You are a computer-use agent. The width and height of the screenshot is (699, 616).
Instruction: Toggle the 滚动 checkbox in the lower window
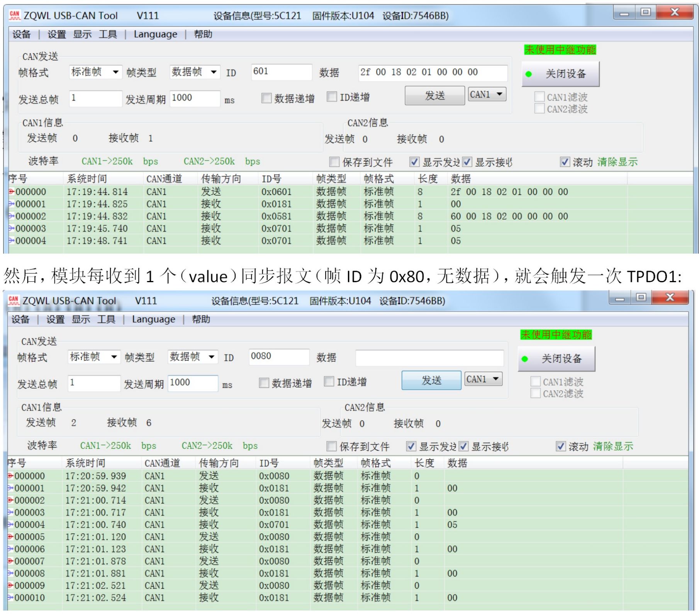[561, 446]
